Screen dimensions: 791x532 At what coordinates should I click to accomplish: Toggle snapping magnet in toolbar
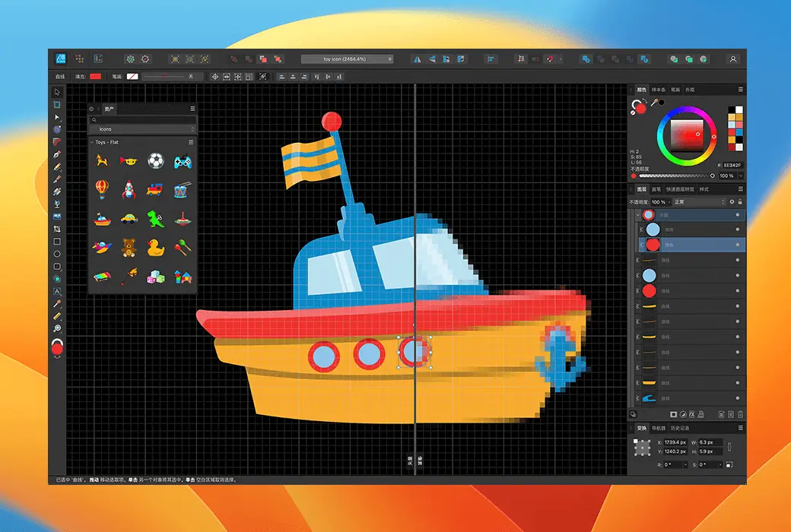[x=550, y=59]
